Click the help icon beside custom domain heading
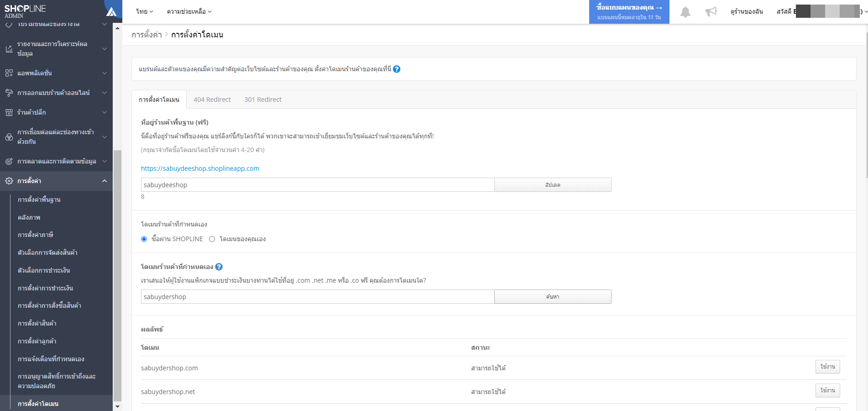This screenshot has height=411, width=868. (x=219, y=267)
